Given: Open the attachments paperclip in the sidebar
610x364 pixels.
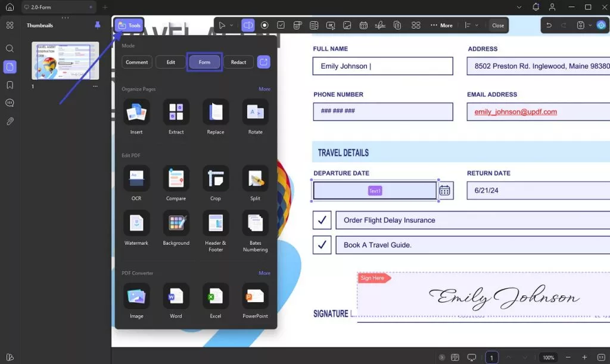Looking at the screenshot, I should click(10, 121).
